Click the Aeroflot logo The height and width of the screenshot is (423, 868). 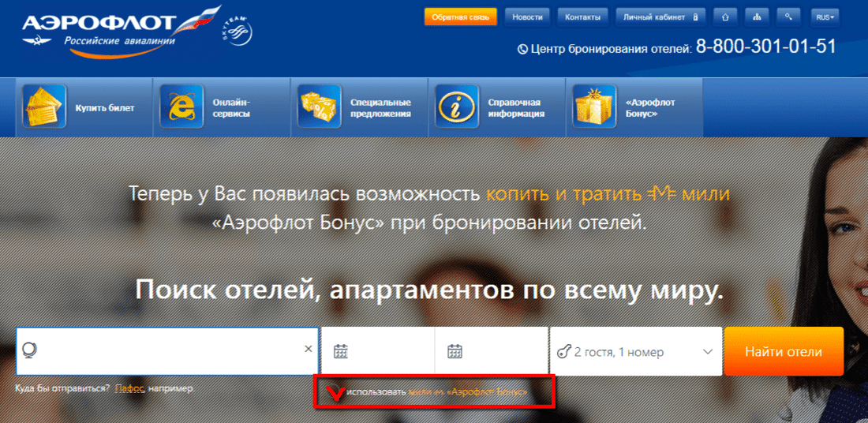coord(120,31)
